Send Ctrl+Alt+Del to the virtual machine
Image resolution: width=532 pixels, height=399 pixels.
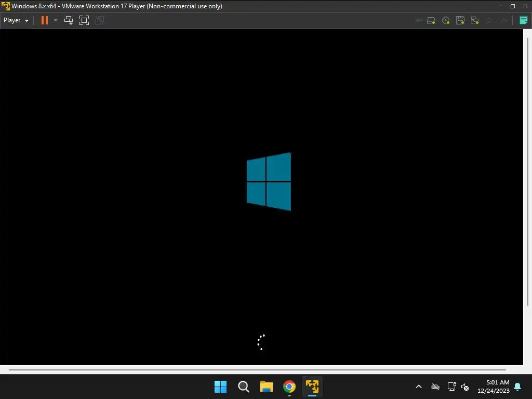pos(69,20)
